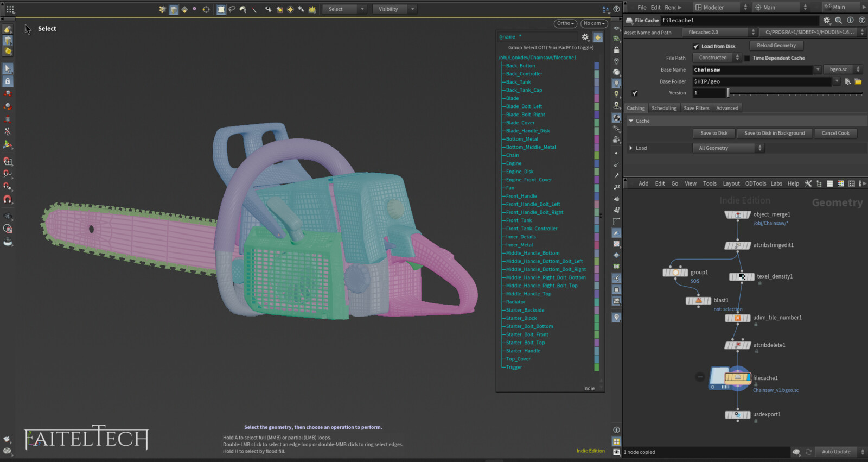Switch to the Save Filters tab

(x=697, y=108)
